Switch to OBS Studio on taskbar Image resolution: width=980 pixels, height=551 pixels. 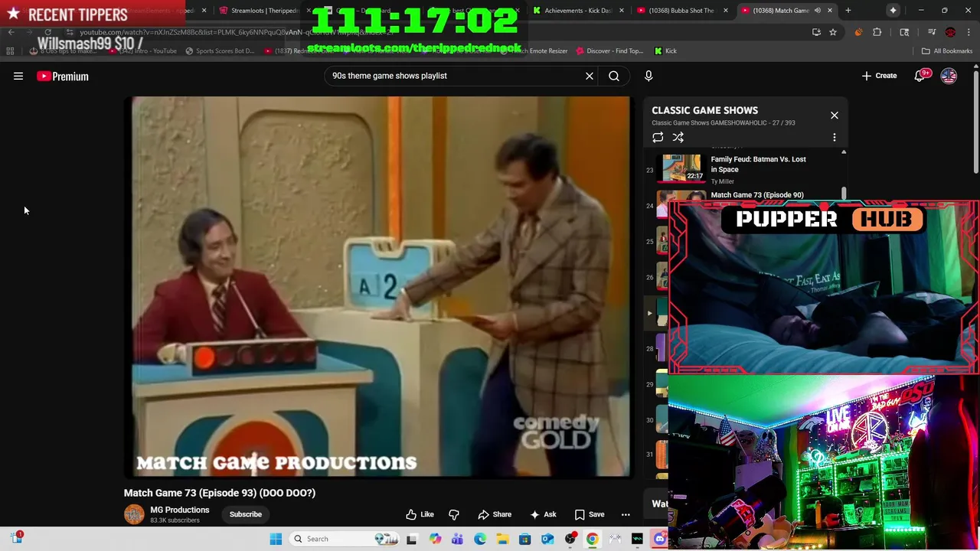[x=570, y=539]
